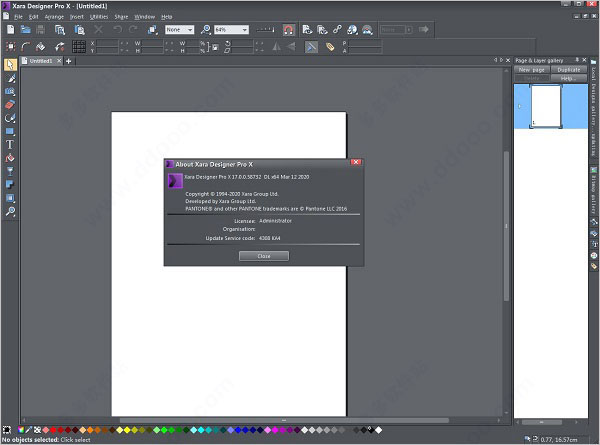Add a new document tab with plus
The height and width of the screenshot is (445, 600).
click(68, 61)
